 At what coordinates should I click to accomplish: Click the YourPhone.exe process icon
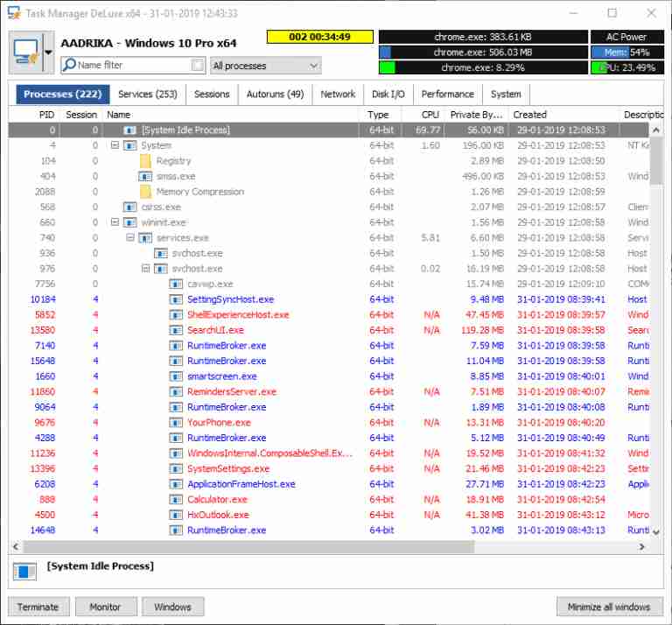[176, 423]
